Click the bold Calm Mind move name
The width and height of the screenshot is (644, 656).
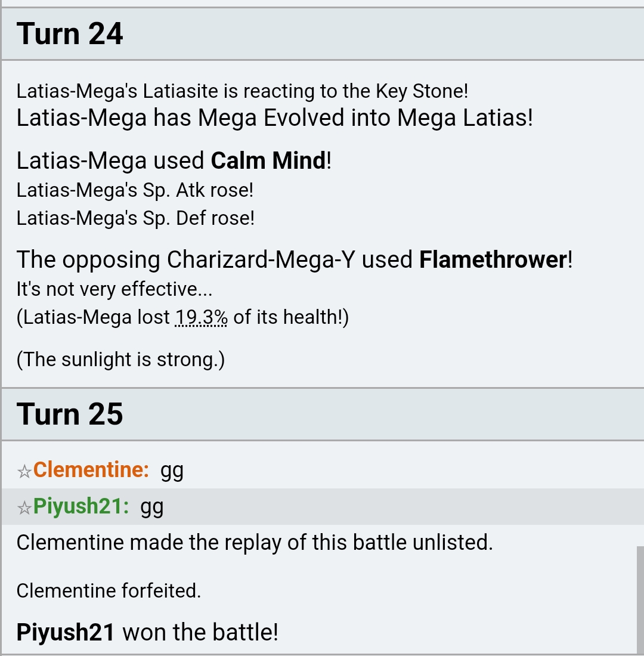[268, 160]
